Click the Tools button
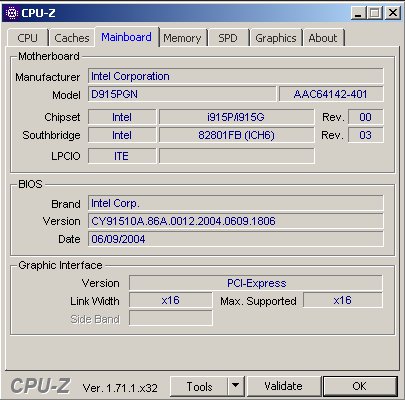Image resolution: width=405 pixels, height=400 pixels. pyautogui.click(x=199, y=386)
